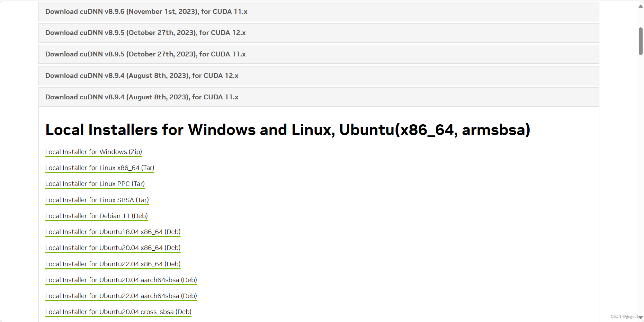
Task: Download Ubuntu18.04 x86_64 Deb installer
Action: pos(113,232)
